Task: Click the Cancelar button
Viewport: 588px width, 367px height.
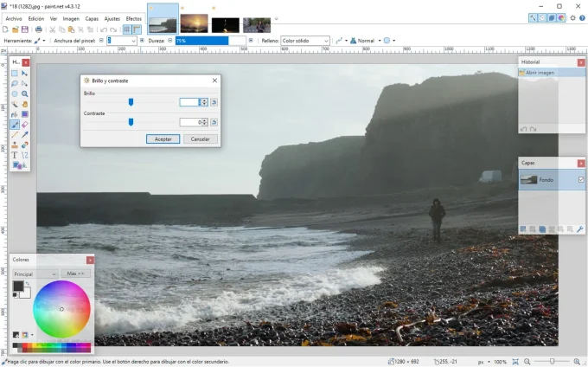Action: pos(200,138)
